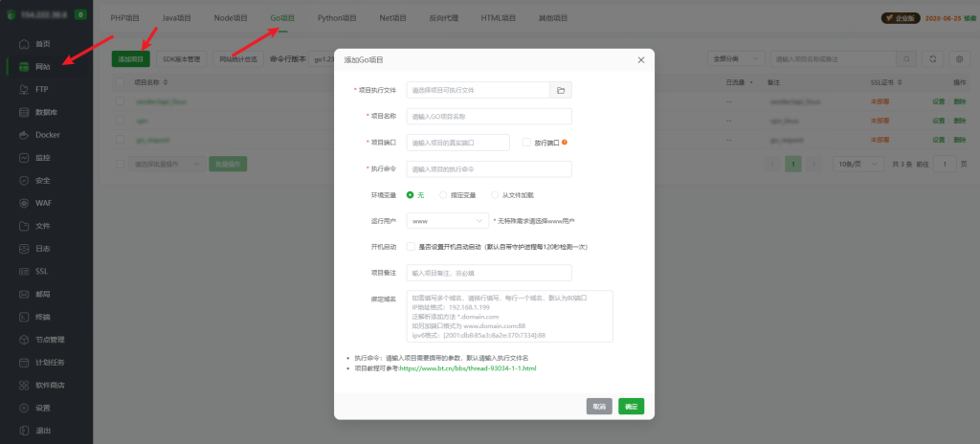Tick the select-all checkbox in the table header

(x=120, y=82)
